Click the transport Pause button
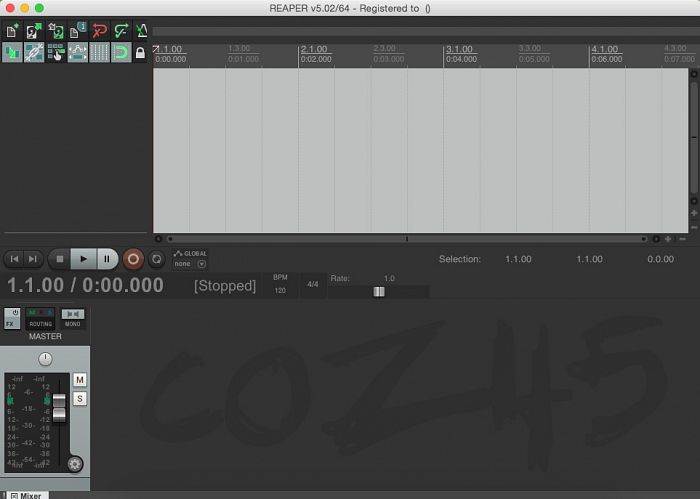 (x=107, y=259)
